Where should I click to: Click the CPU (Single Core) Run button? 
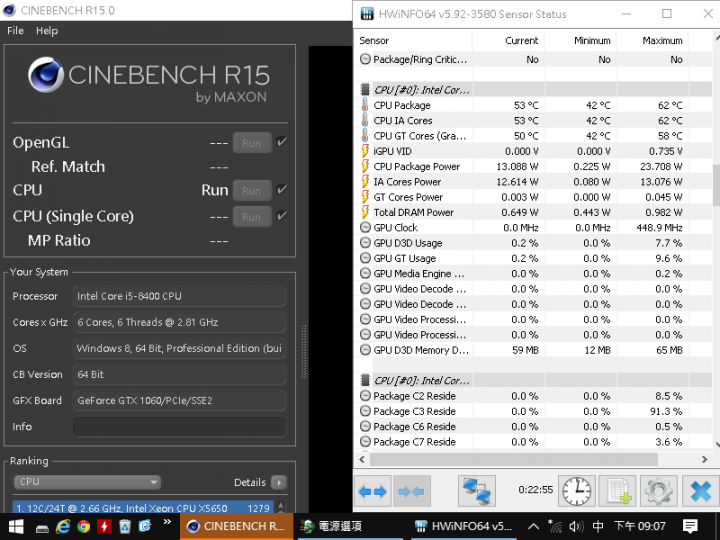[252, 217]
